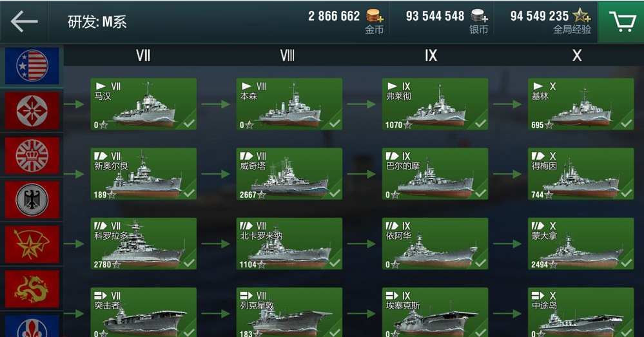The image size is (644, 337).
Task: Select the 蒙大拿 tier X battleship
Action: pyautogui.click(x=581, y=244)
